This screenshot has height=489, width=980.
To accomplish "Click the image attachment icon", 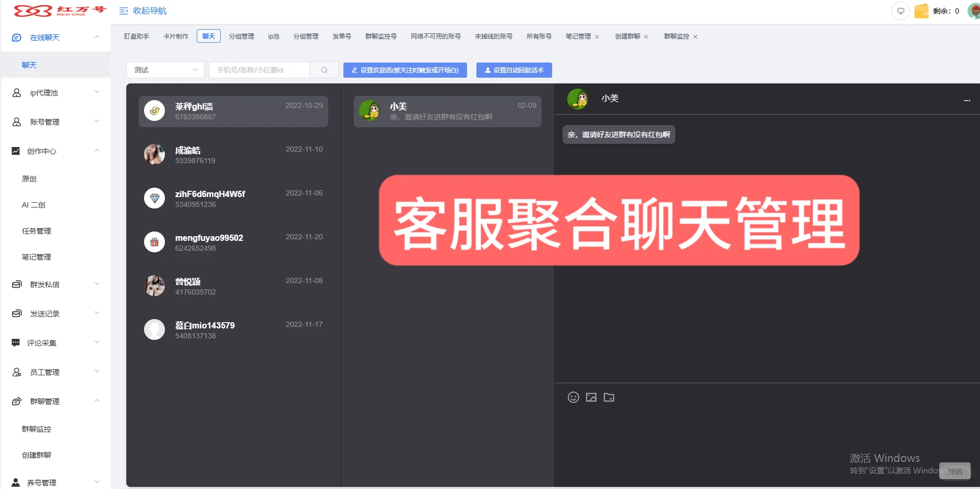I will pyautogui.click(x=591, y=397).
